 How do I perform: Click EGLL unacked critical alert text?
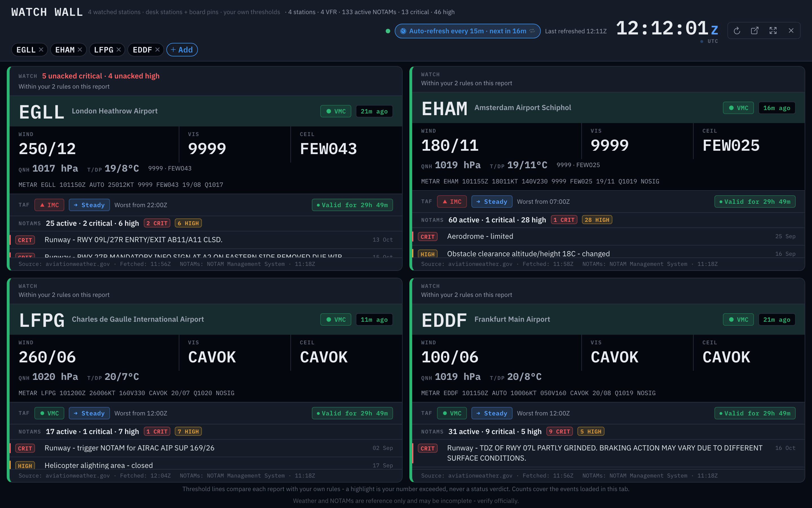click(101, 76)
